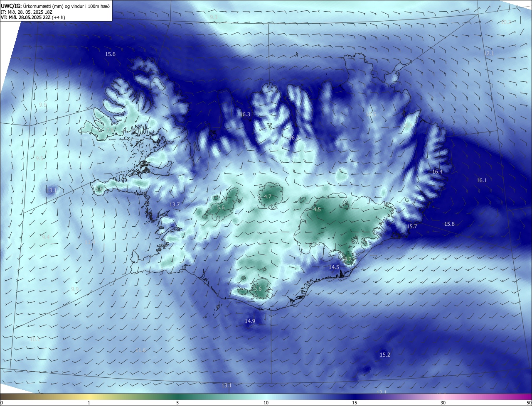Click the 4.5 value over Vatnajökull

[317, 210]
